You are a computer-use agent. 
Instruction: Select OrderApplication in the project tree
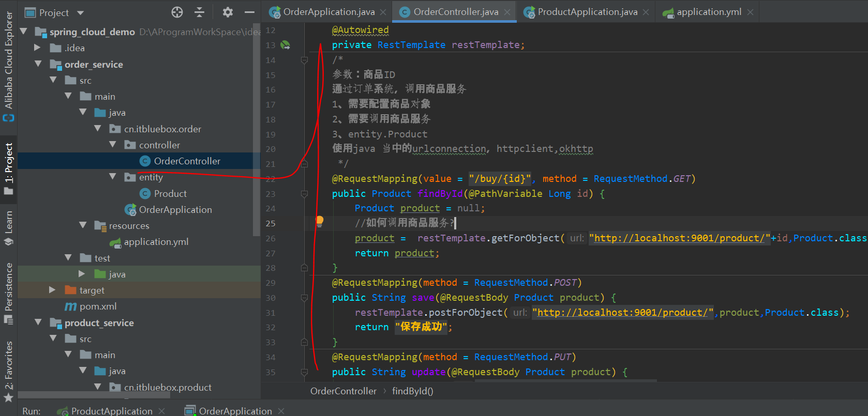coord(175,209)
